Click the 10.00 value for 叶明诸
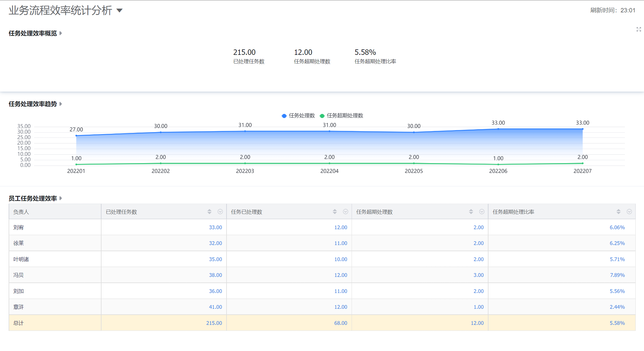Screen dimensions: 644x351 tap(341, 259)
